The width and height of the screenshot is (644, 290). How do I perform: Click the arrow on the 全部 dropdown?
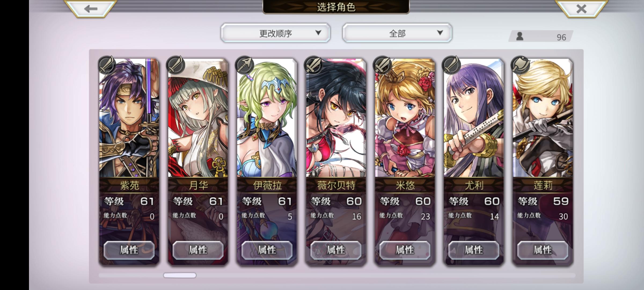(440, 33)
